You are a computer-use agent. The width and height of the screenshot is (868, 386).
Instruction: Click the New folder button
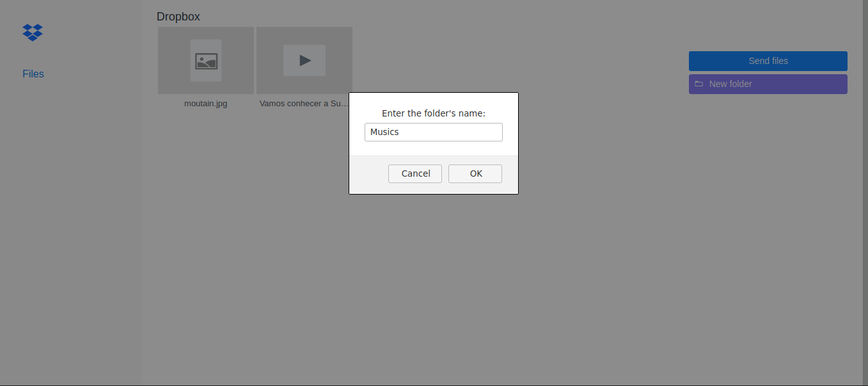pyautogui.click(x=768, y=84)
